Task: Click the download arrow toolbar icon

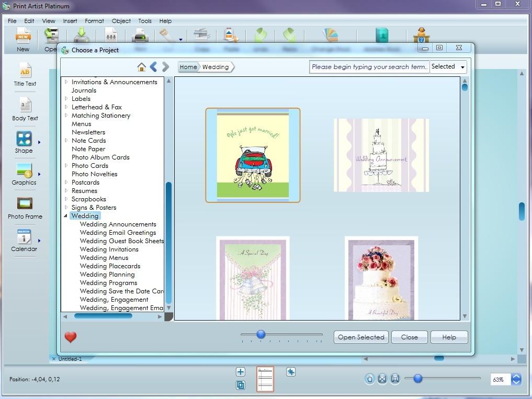Action: click(x=82, y=35)
